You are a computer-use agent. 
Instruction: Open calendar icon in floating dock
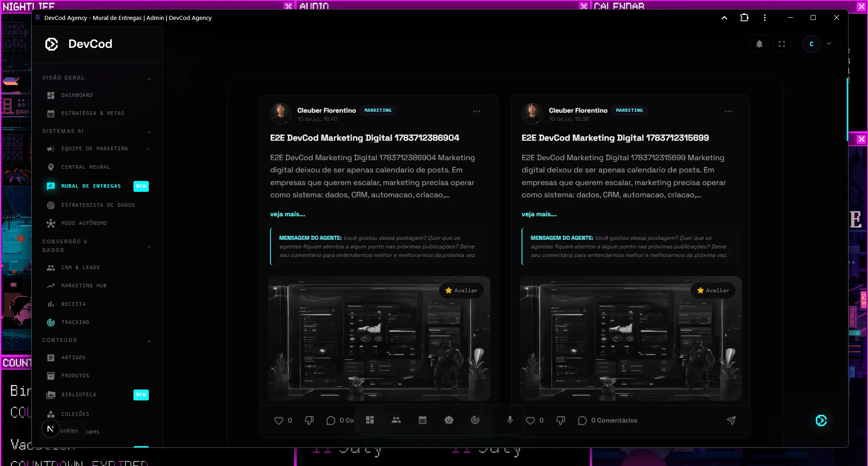tap(422, 420)
